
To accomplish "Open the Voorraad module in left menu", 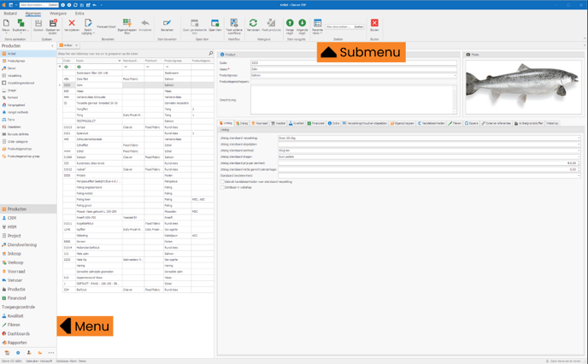I will 17,271.
